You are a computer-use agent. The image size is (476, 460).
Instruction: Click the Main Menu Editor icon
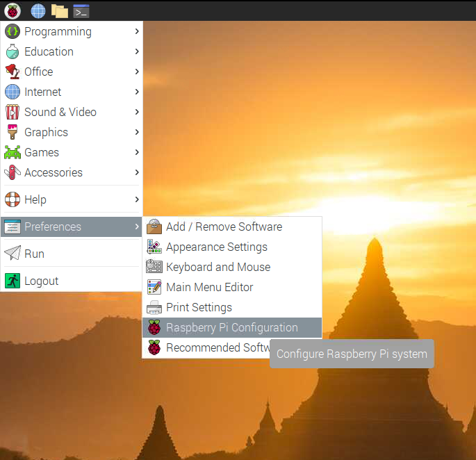coord(154,287)
